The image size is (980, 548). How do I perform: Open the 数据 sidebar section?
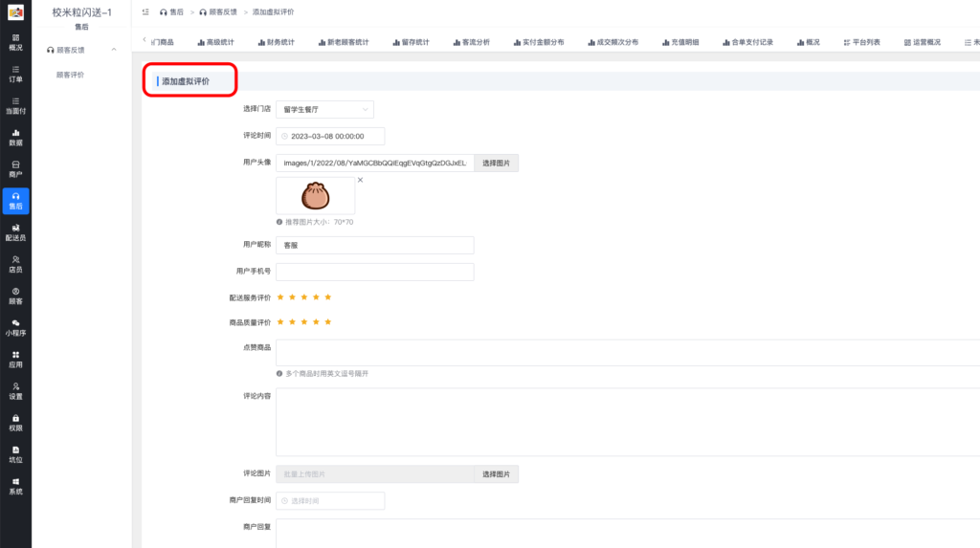15,138
